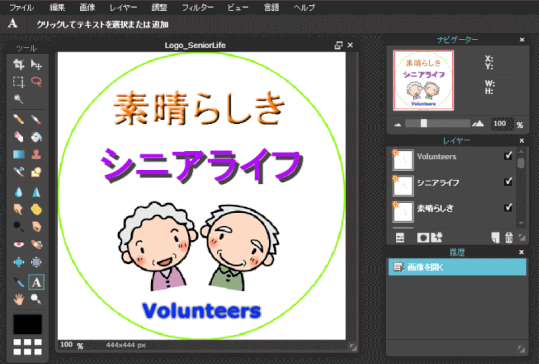Screen dimensions: 539x364
Task: Open the layer settings toggle icon
Action: 400,238
